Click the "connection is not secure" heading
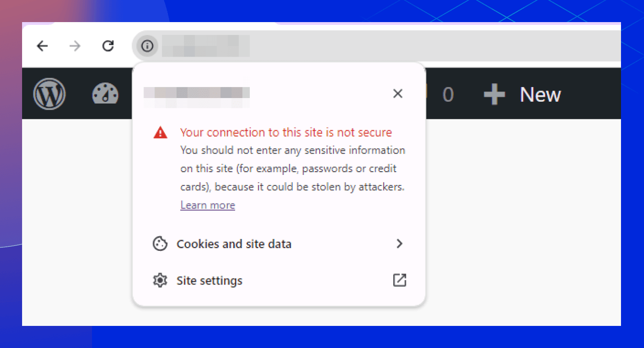This screenshot has width=644, height=348. (286, 133)
